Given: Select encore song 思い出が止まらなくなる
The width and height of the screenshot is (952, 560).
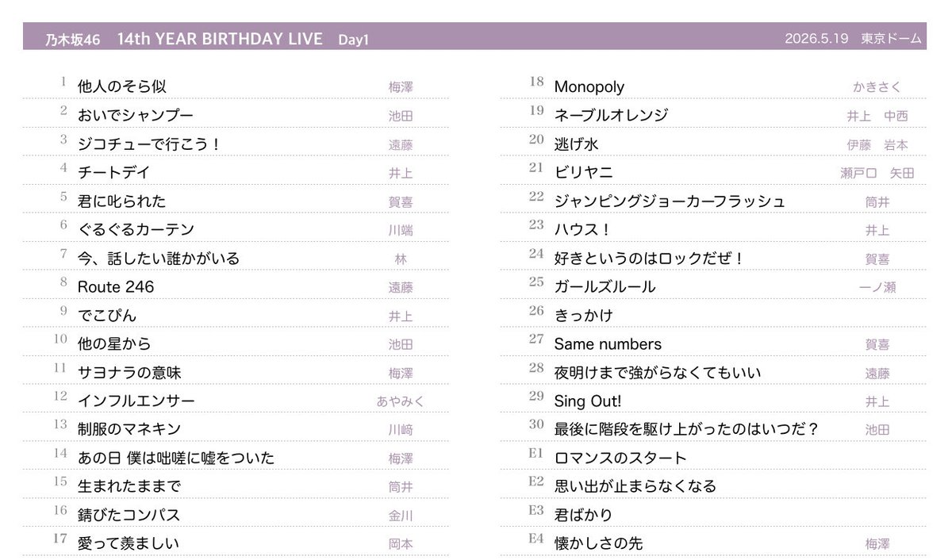Looking at the screenshot, I should pos(635,486).
